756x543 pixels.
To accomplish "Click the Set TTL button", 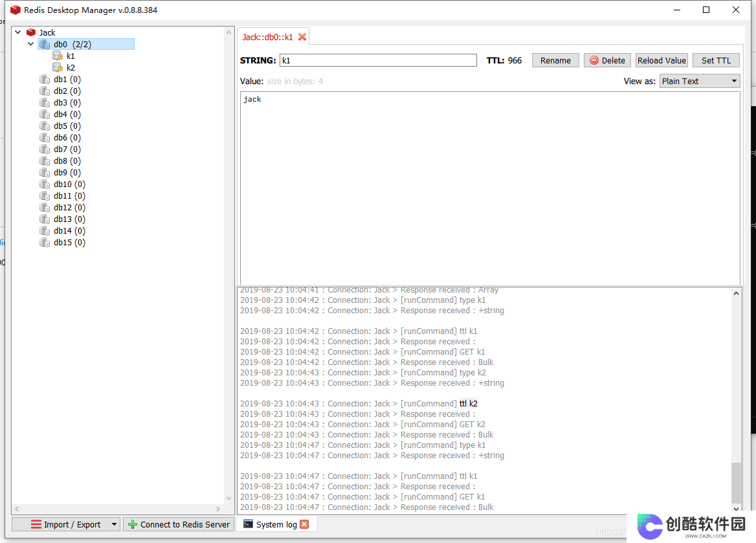I will click(x=716, y=60).
